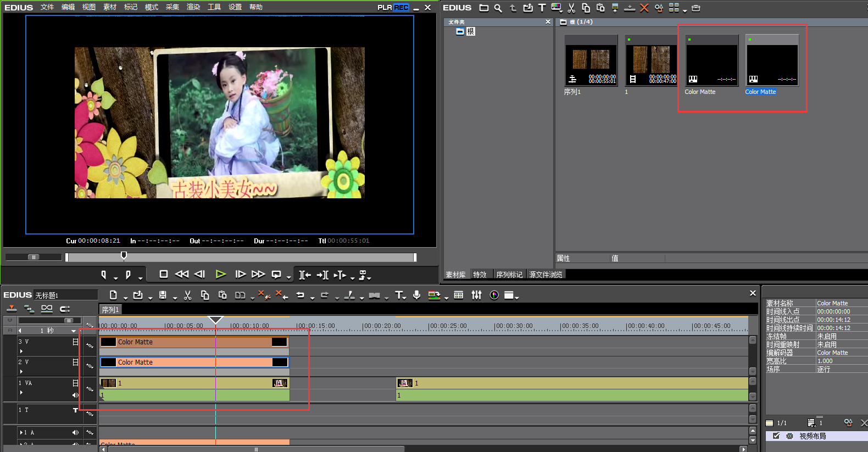Mute audio on the 1 VA track
This screenshot has height=452, width=868.
tap(75, 395)
